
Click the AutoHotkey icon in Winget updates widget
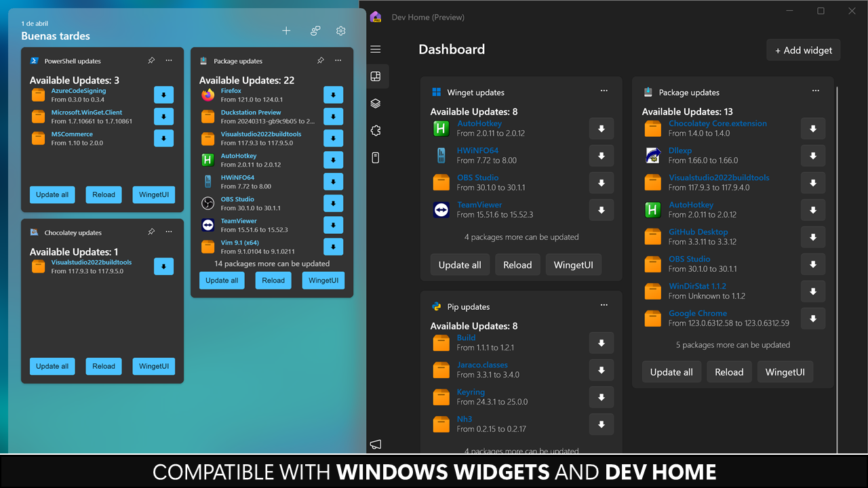(441, 128)
